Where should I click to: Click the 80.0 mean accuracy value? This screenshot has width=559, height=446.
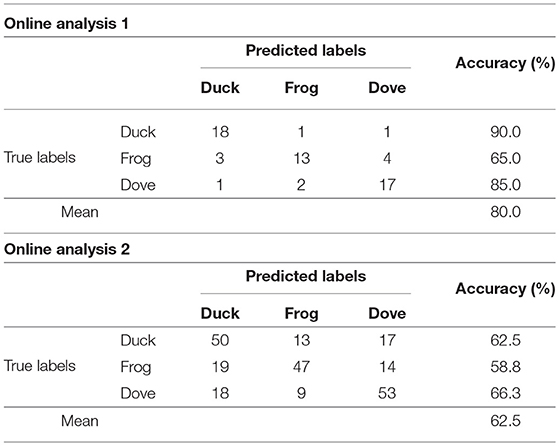tap(505, 212)
